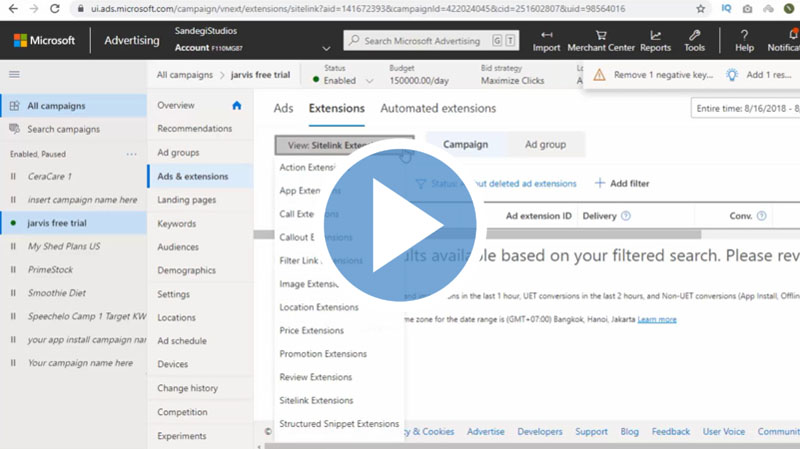The image size is (800, 449).
Task: Open the Change history page
Action: click(187, 388)
